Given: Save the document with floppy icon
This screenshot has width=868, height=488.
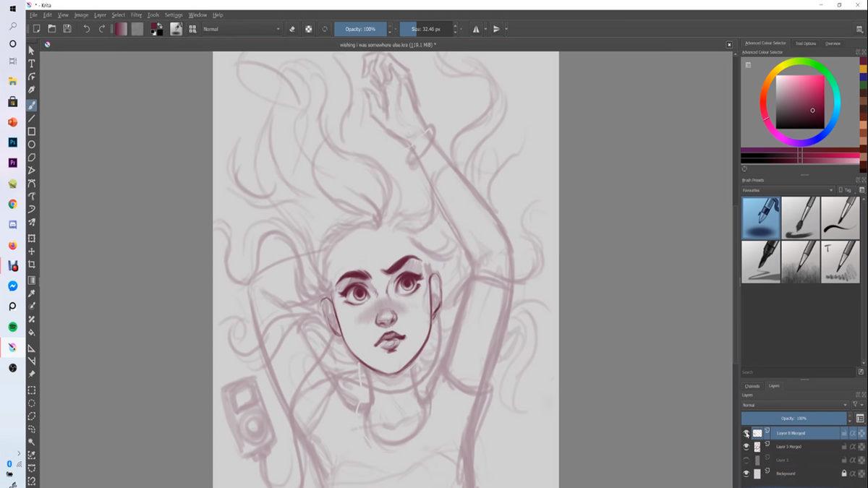Looking at the screenshot, I should [67, 29].
